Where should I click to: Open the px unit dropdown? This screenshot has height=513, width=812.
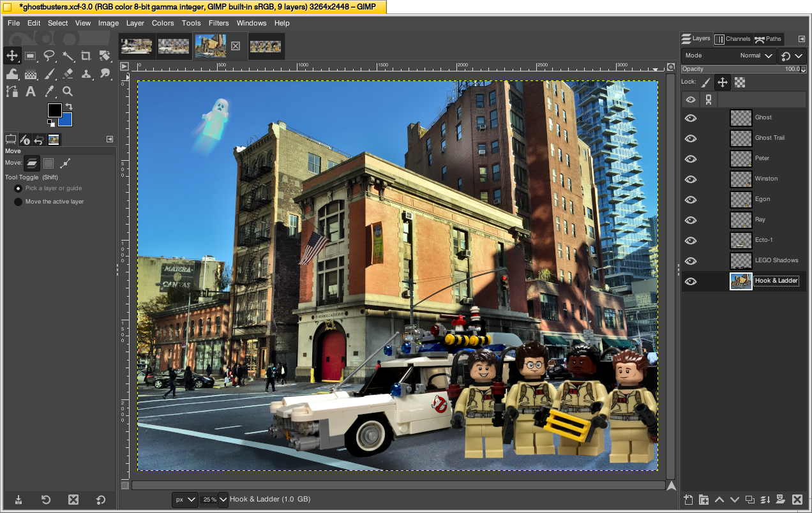click(x=184, y=499)
